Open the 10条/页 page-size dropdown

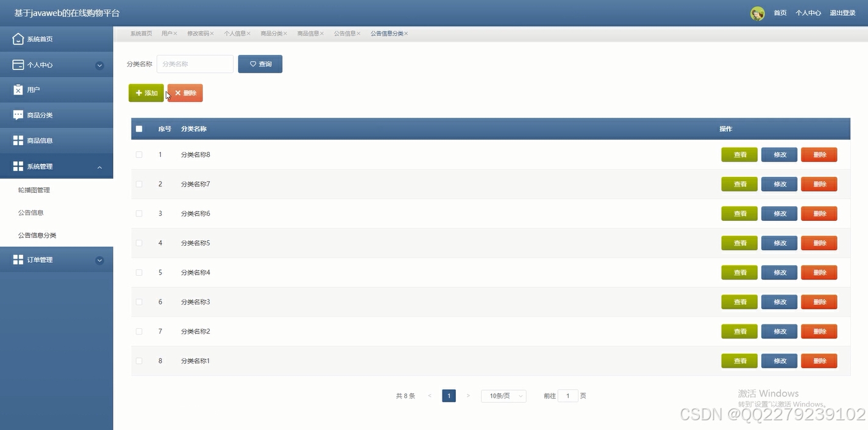(x=503, y=396)
